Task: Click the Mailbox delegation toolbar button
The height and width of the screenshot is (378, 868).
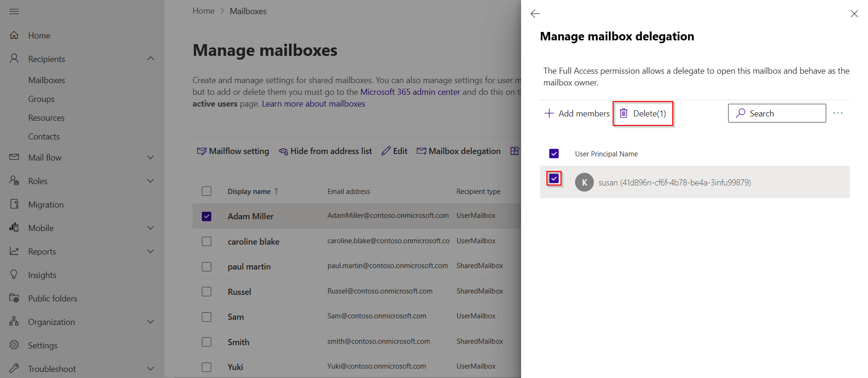Action: 459,151
